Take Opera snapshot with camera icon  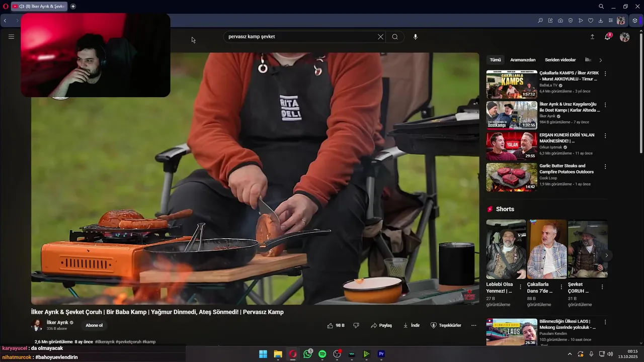(x=560, y=21)
